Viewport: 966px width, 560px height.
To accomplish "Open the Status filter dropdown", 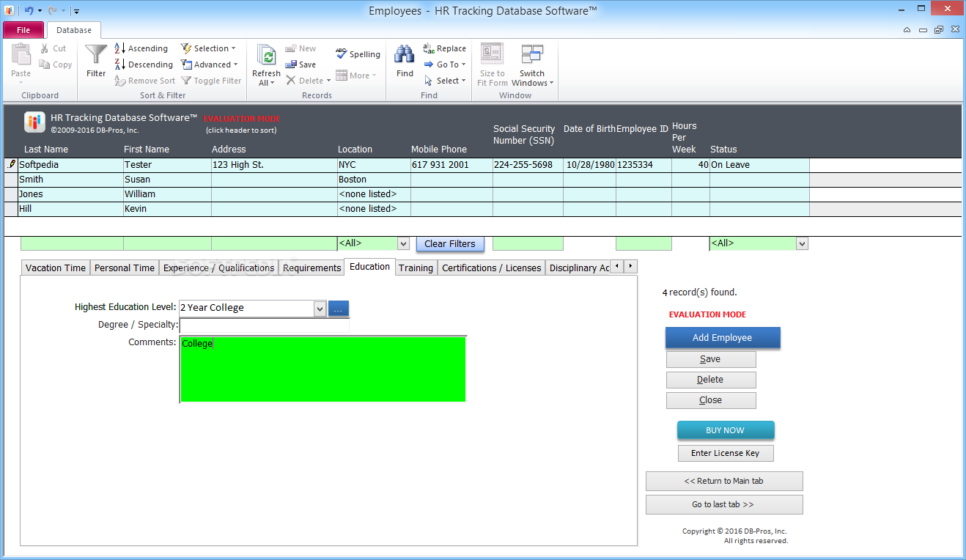I will (x=802, y=243).
